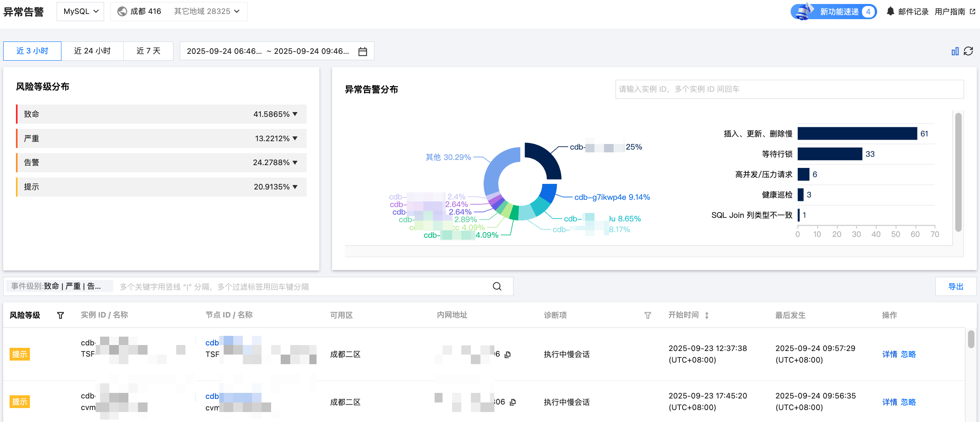Open the calendar date picker icon
Screen dimensions: 980x422
tap(362, 51)
